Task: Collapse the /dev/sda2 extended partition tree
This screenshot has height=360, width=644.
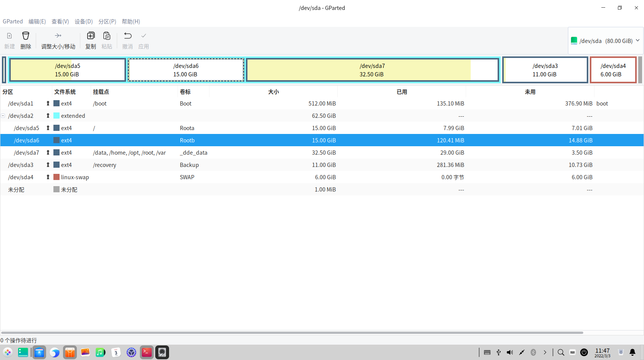Action: (x=3, y=116)
